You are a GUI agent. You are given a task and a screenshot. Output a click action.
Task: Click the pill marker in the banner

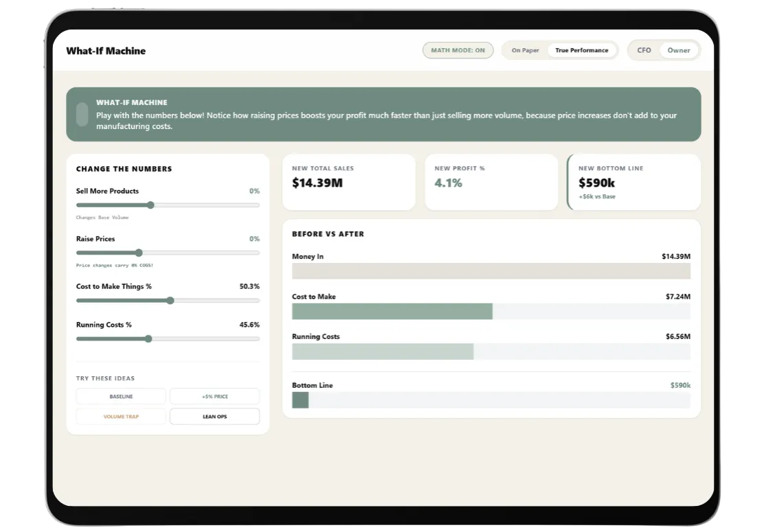pyautogui.click(x=82, y=115)
